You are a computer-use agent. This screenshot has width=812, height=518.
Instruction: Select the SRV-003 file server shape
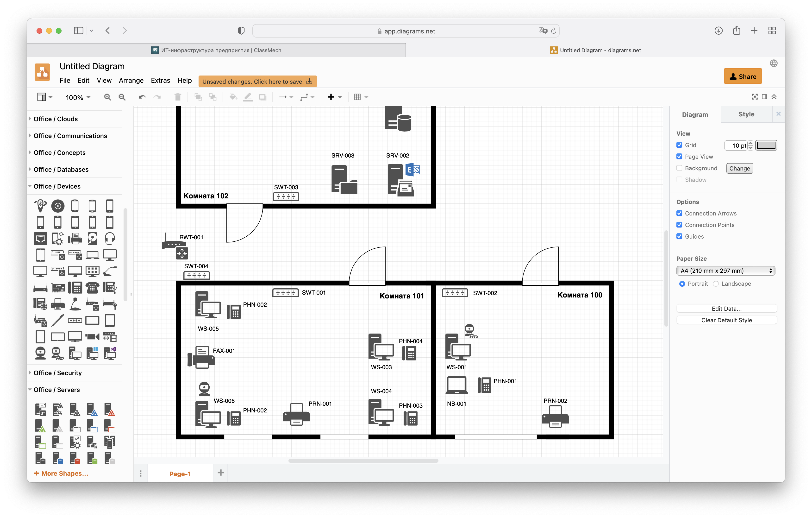pyautogui.click(x=344, y=180)
